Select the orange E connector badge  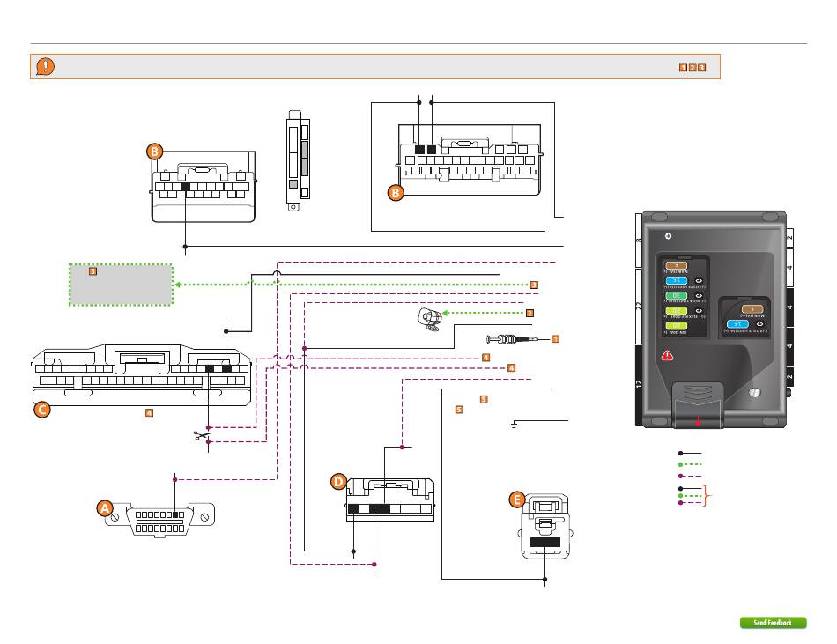[x=516, y=500]
